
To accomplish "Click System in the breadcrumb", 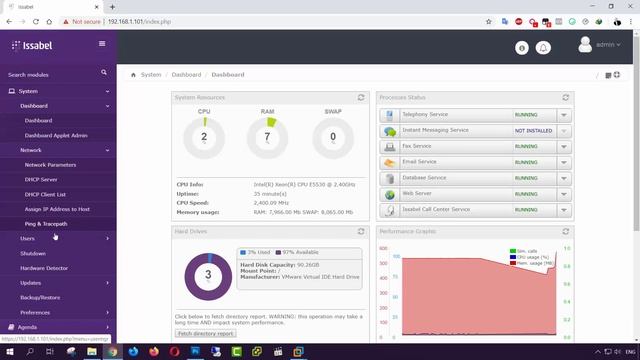I will click(151, 75).
